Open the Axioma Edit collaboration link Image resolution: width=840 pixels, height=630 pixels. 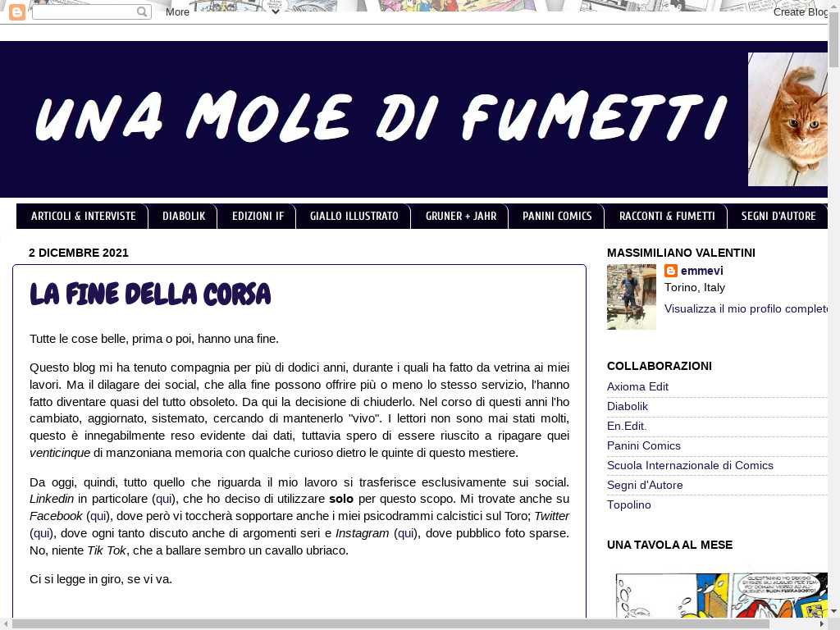click(x=637, y=386)
